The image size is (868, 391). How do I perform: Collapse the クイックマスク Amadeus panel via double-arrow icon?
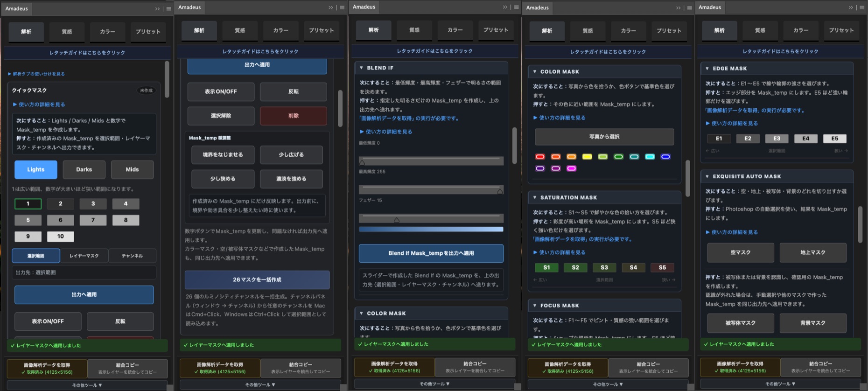(x=158, y=9)
